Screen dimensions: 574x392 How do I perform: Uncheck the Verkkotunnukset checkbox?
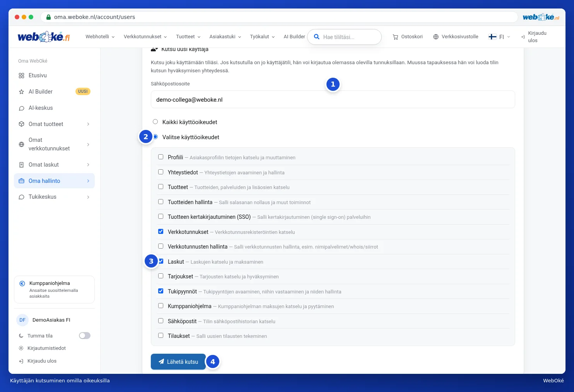[161, 232]
